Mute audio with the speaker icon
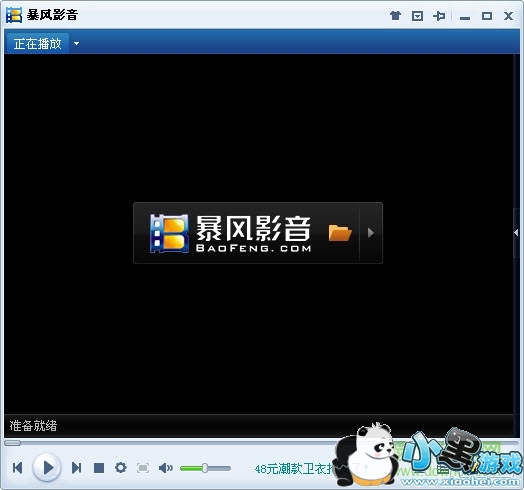Screen dimensions: 524x490 click(x=165, y=468)
